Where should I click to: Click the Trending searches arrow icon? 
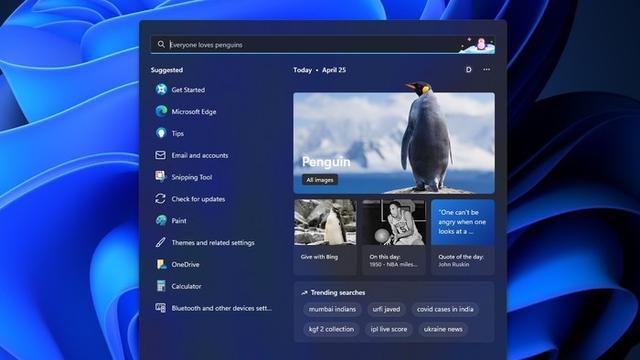pyautogui.click(x=304, y=293)
